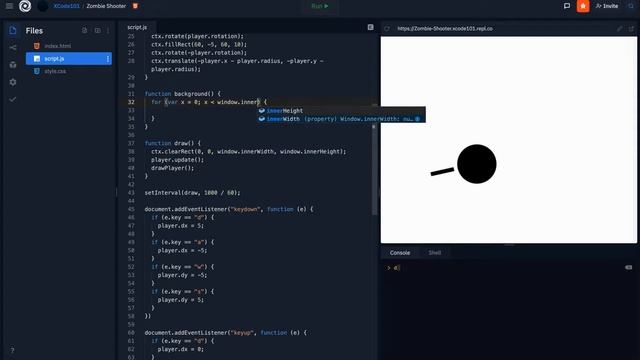The height and width of the screenshot is (360, 640).
Task: Run the project with the Run button
Action: coord(320,6)
